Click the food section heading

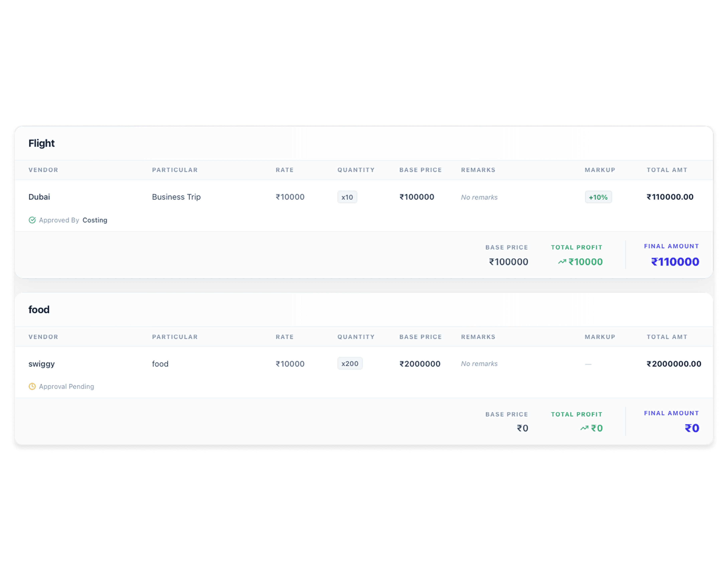(39, 310)
